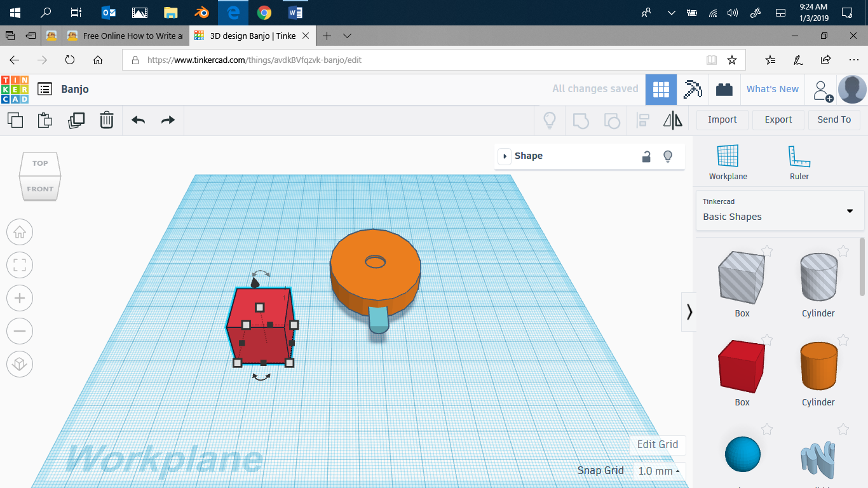
Task: Click the Duplicate tool icon
Action: point(76,120)
